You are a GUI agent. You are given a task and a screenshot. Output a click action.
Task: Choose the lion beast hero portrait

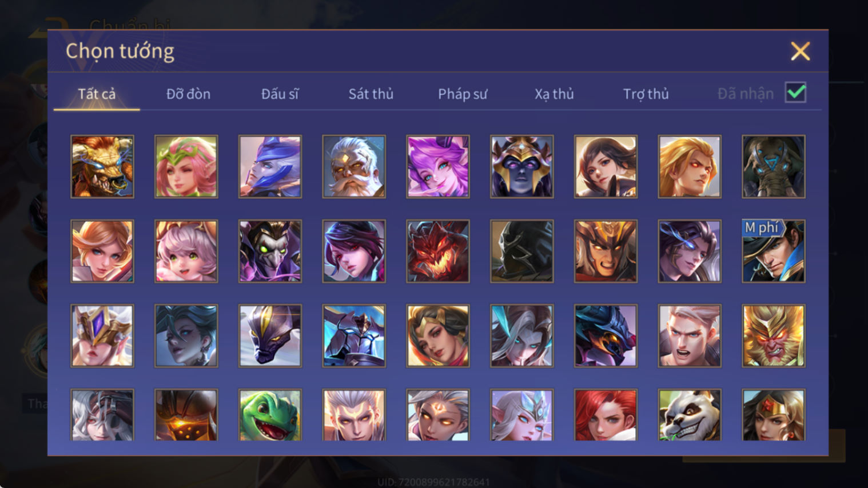pyautogui.click(x=102, y=167)
